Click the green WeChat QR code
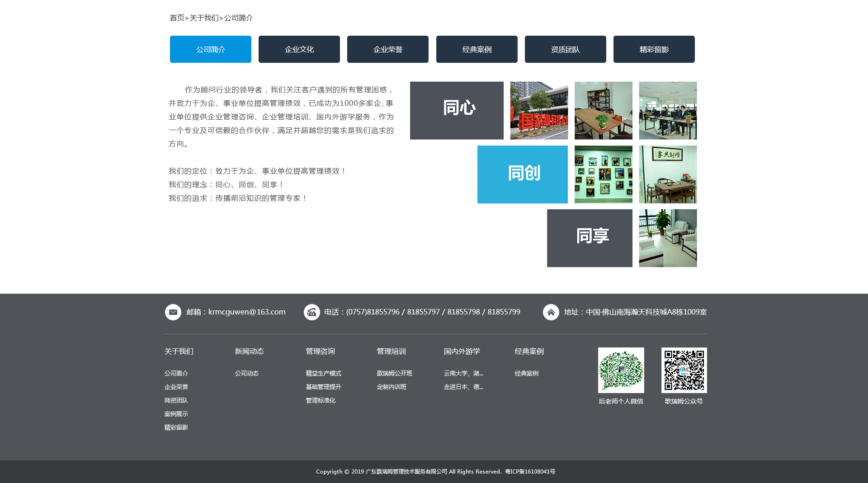The height and width of the screenshot is (483, 868). tap(621, 370)
